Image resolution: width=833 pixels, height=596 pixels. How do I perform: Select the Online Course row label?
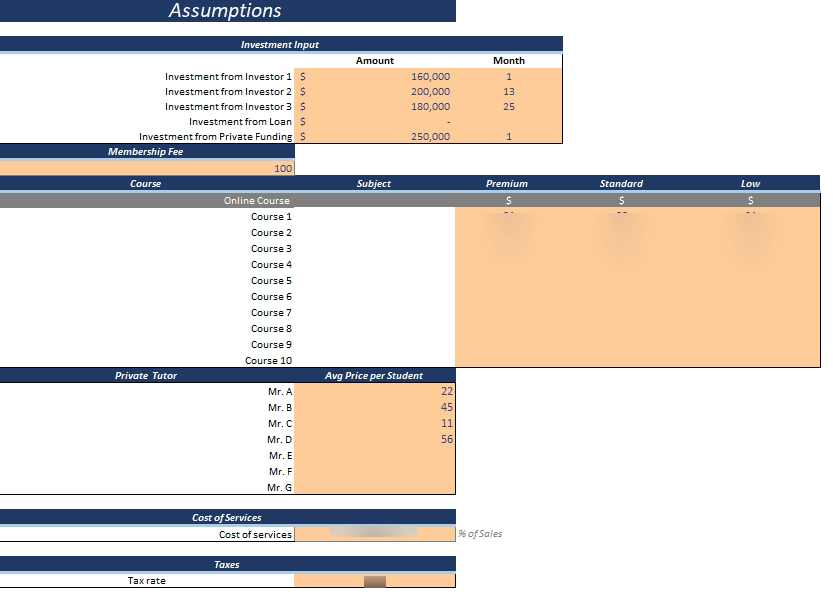pyautogui.click(x=257, y=201)
